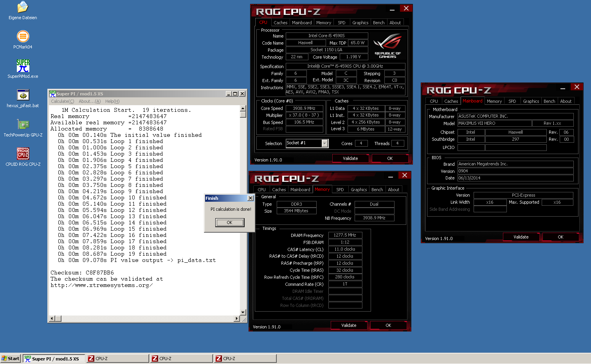Screen dimensions: 591x364
Task: Switch to CPU tab in Memory window
Action: click(x=261, y=190)
